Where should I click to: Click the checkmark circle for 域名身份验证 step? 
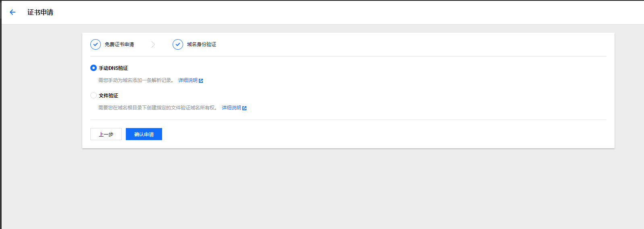tap(178, 44)
